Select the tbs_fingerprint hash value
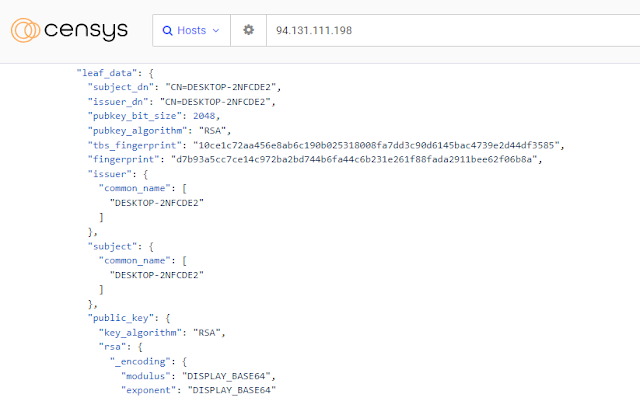 [376, 145]
